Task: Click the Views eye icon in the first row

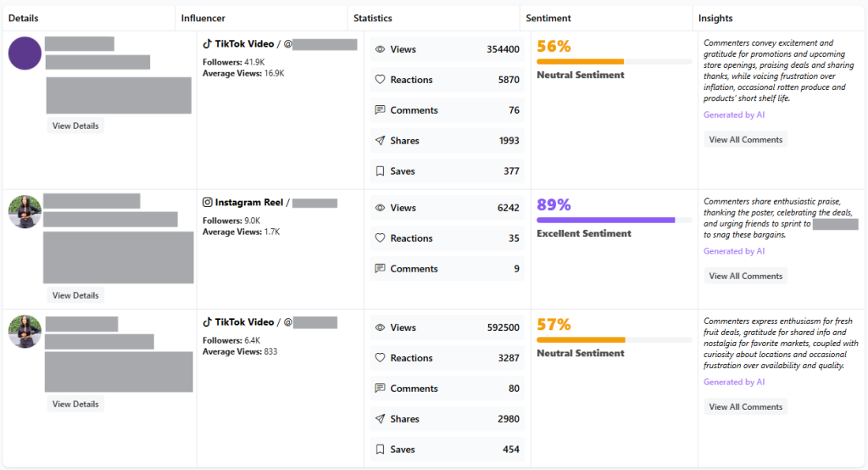Action: pyautogui.click(x=380, y=49)
